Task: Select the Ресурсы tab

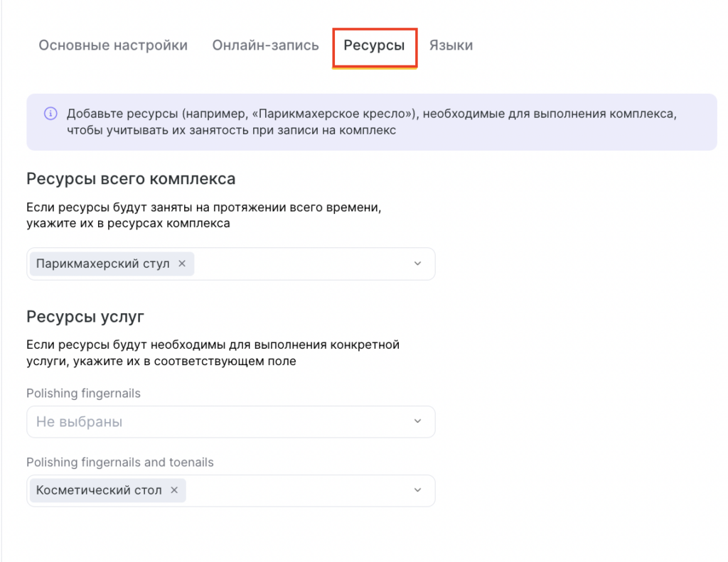Action: [x=374, y=45]
